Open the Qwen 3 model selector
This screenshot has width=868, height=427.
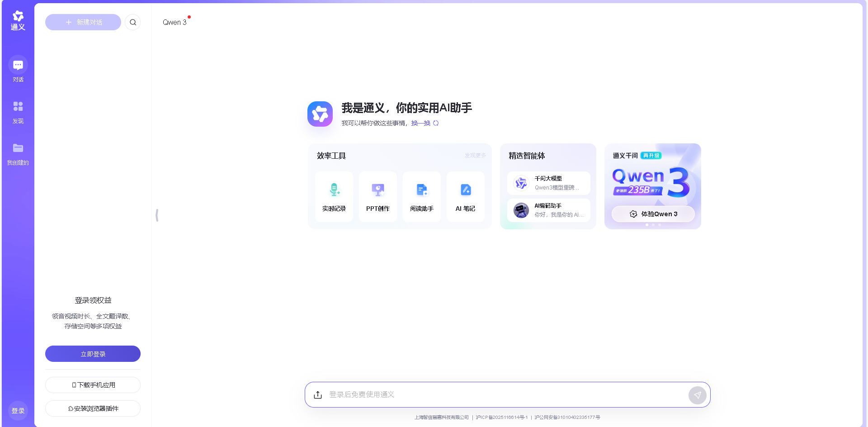coord(175,22)
